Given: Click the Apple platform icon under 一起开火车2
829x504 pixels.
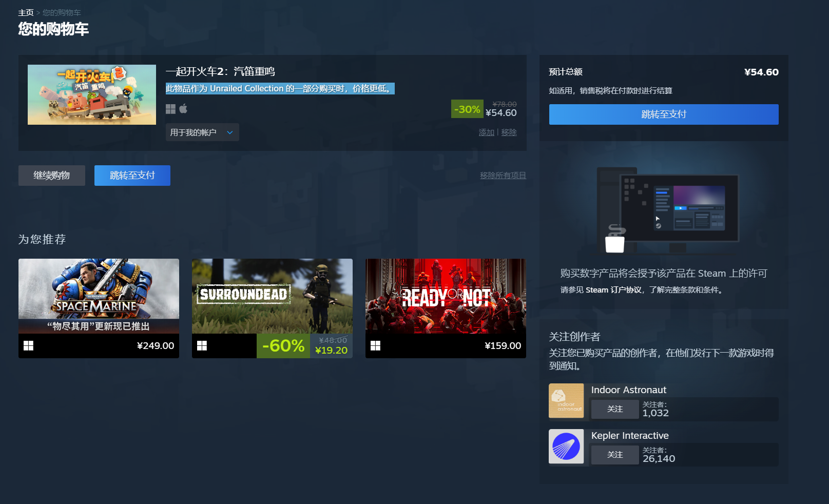Looking at the screenshot, I should pos(183,108).
